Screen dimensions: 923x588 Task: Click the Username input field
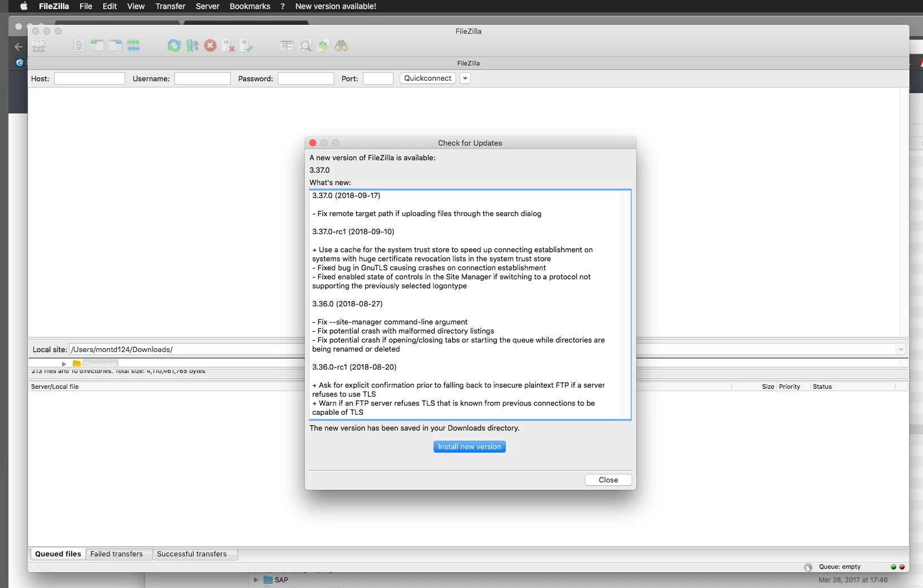(x=203, y=78)
